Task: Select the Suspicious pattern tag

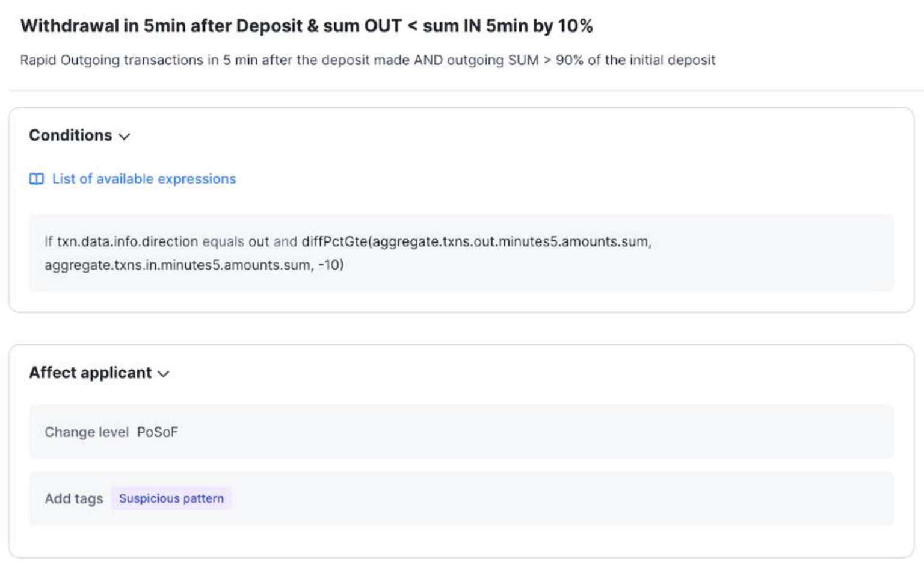Action: (171, 498)
